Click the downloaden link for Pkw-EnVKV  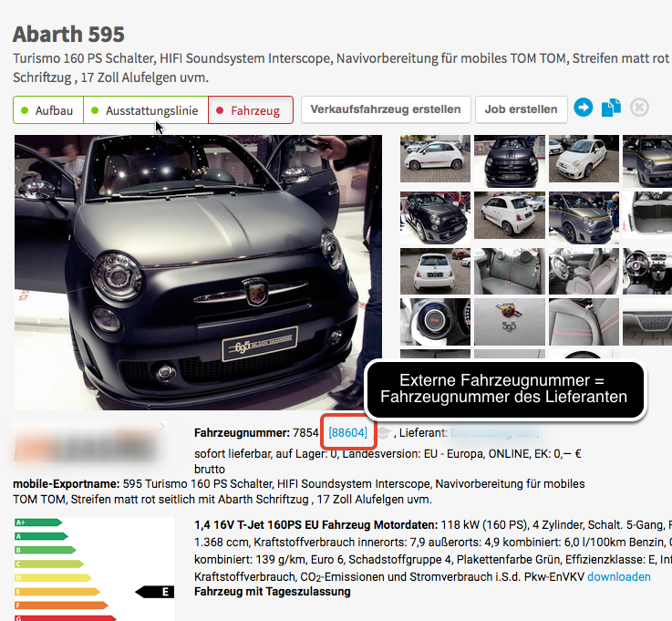tap(619, 577)
